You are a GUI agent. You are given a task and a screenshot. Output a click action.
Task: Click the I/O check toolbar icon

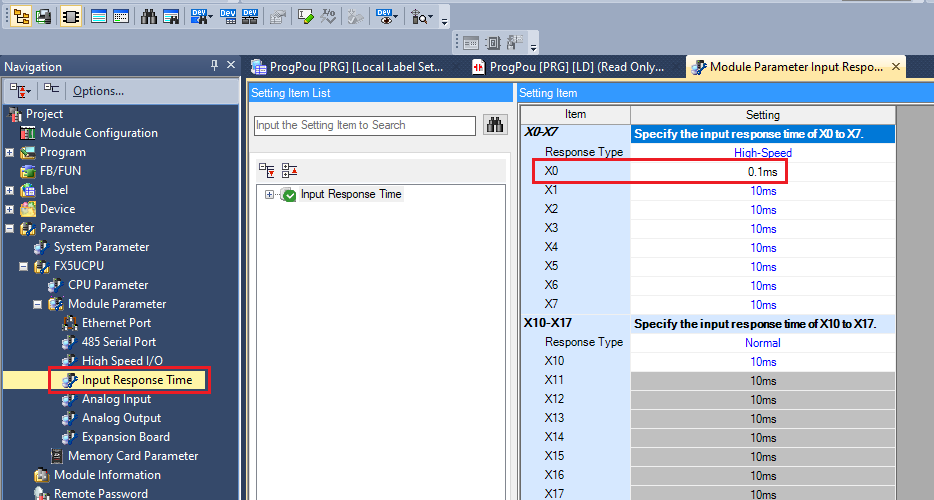coord(328,17)
